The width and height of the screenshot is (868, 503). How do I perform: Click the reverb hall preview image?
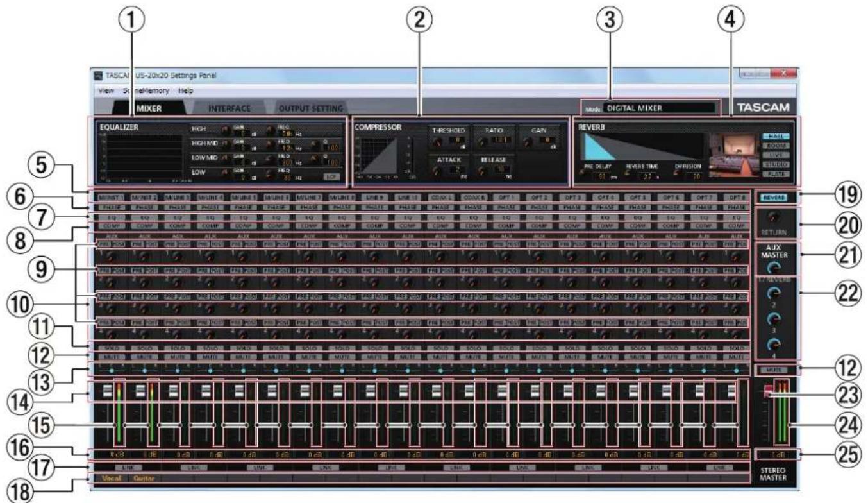coord(735,155)
